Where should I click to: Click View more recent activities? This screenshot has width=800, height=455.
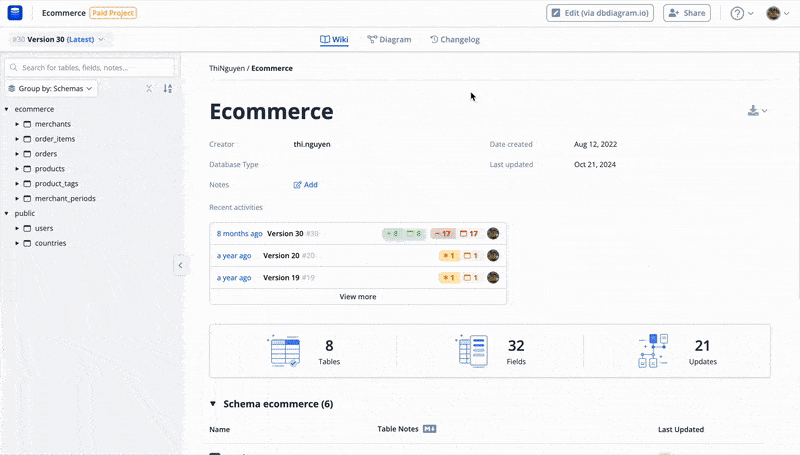tap(358, 296)
